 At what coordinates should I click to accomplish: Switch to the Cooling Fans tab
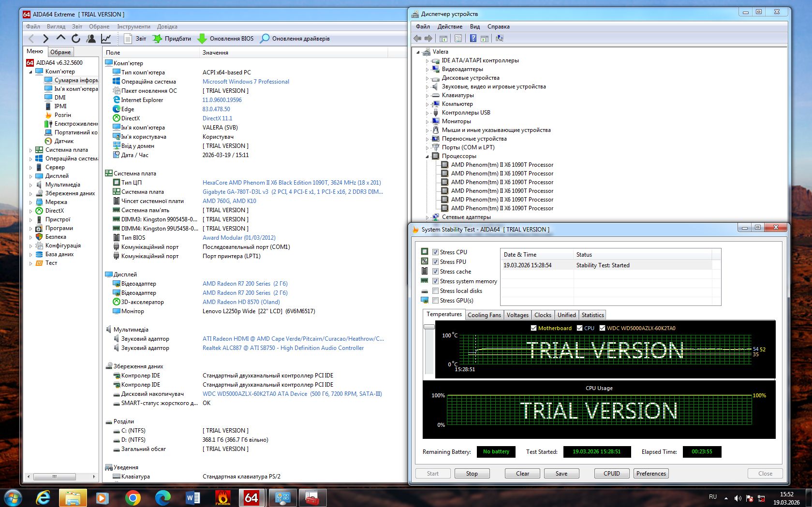point(484,315)
